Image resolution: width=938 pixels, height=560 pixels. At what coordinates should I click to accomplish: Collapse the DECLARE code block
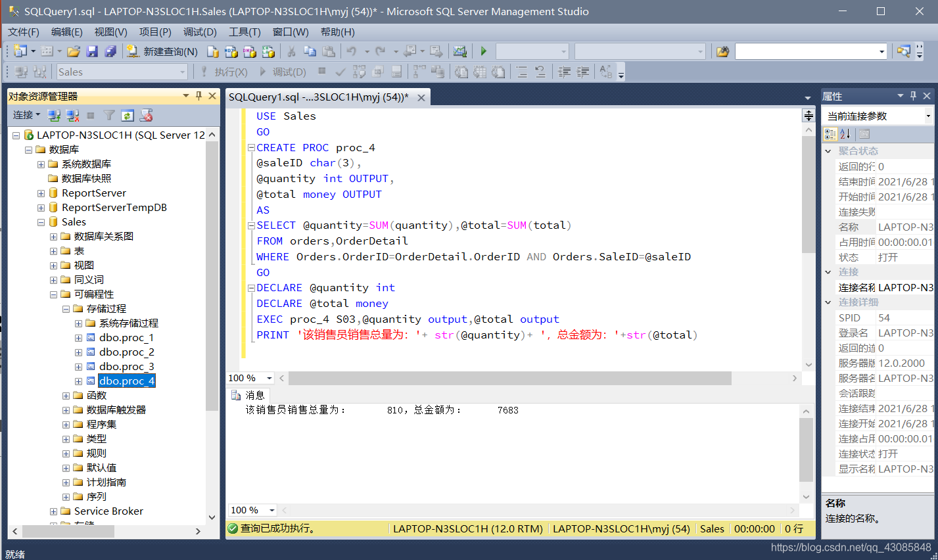point(251,288)
